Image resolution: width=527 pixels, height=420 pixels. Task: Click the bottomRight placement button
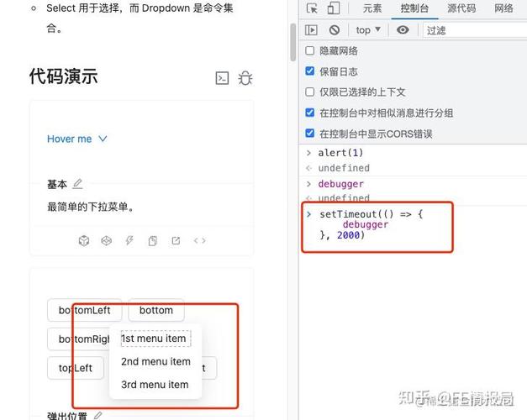pos(79,339)
